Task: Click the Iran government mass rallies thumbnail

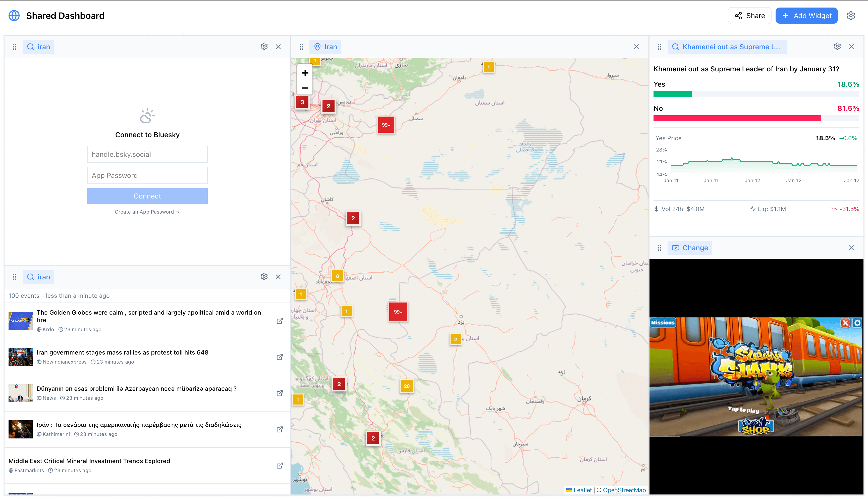Action: (x=20, y=357)
